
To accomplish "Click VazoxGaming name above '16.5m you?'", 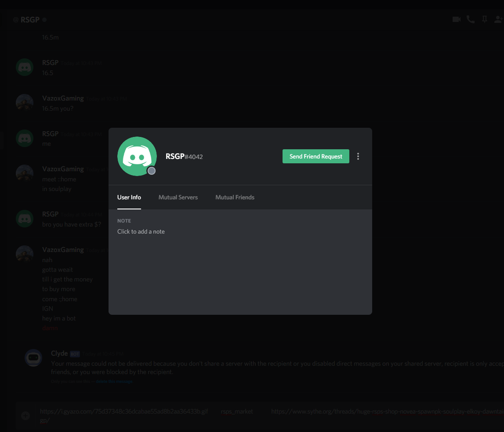I will click(63, 98).
